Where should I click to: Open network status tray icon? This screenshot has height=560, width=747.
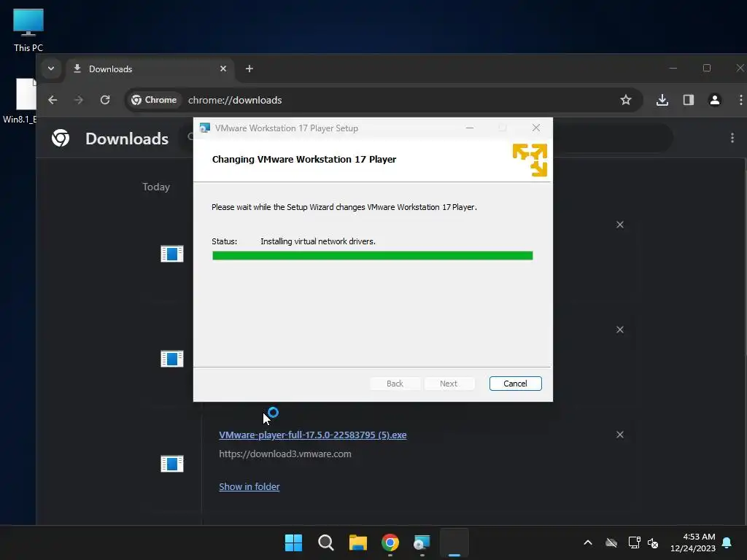[634, 542]
